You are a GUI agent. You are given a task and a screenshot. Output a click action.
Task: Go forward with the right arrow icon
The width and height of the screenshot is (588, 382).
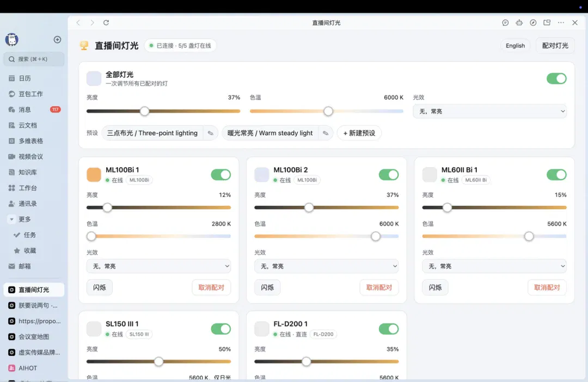(x=92, y=22)
